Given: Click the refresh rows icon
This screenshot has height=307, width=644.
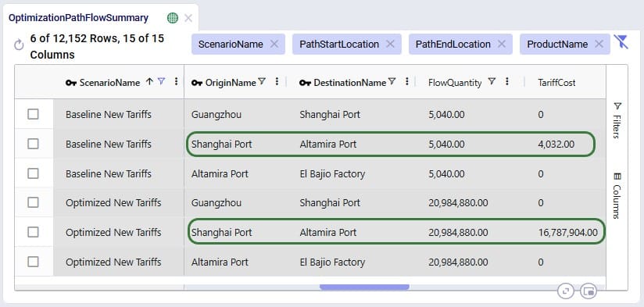Looking at the screenshot, I should tap(19, 45).
